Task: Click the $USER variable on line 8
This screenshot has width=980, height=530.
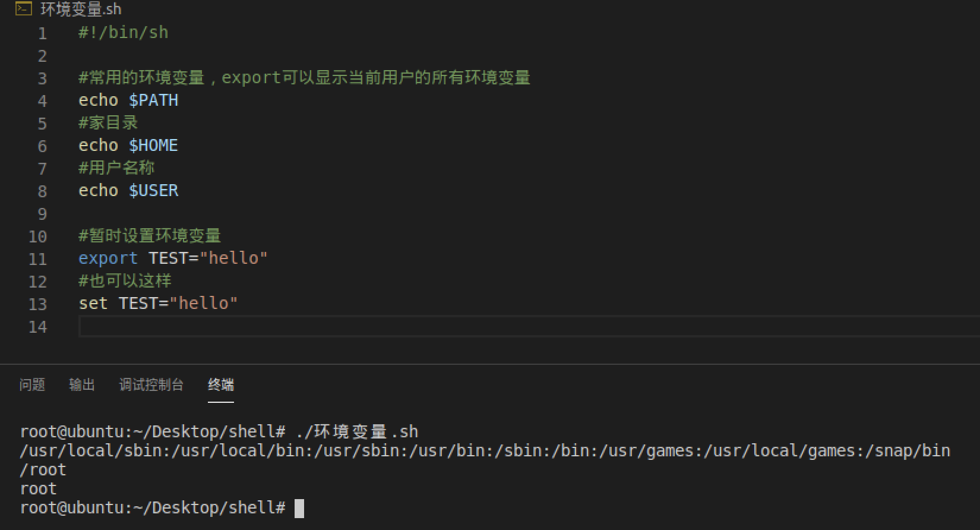Action: point(153,191)
